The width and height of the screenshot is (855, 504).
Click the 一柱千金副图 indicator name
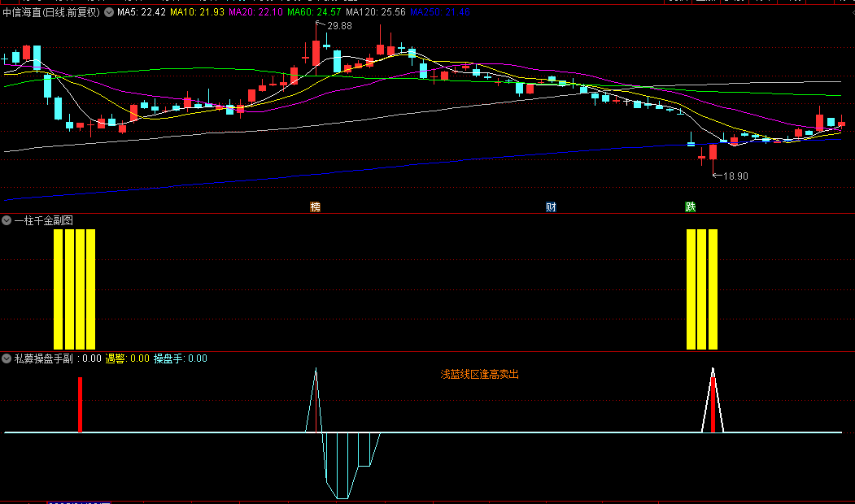point(44,220)
